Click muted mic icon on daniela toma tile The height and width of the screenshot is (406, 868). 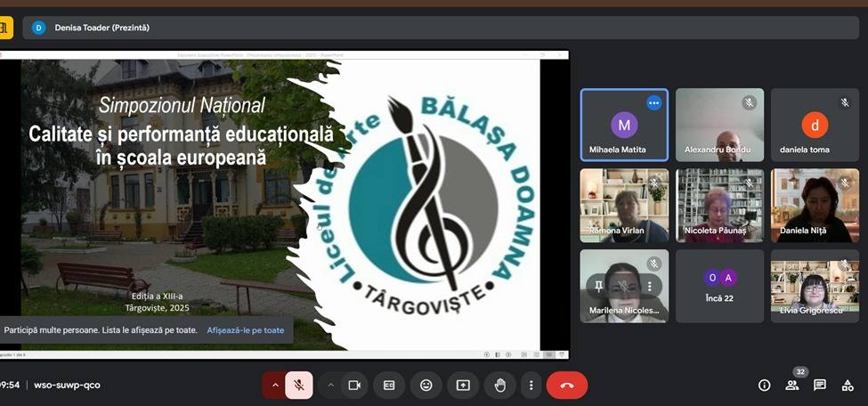[x=845, y=103]
